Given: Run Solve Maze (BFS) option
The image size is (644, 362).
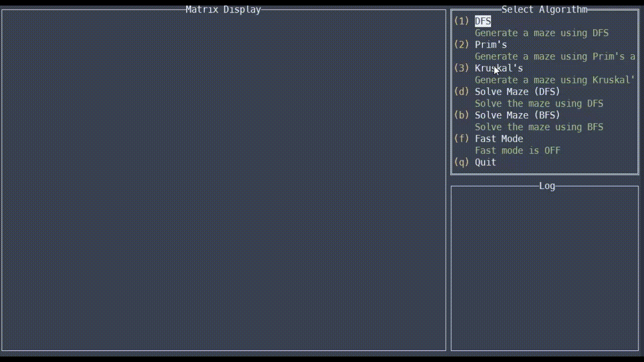Looking at the screenshot, I should [x=517, y=115].
